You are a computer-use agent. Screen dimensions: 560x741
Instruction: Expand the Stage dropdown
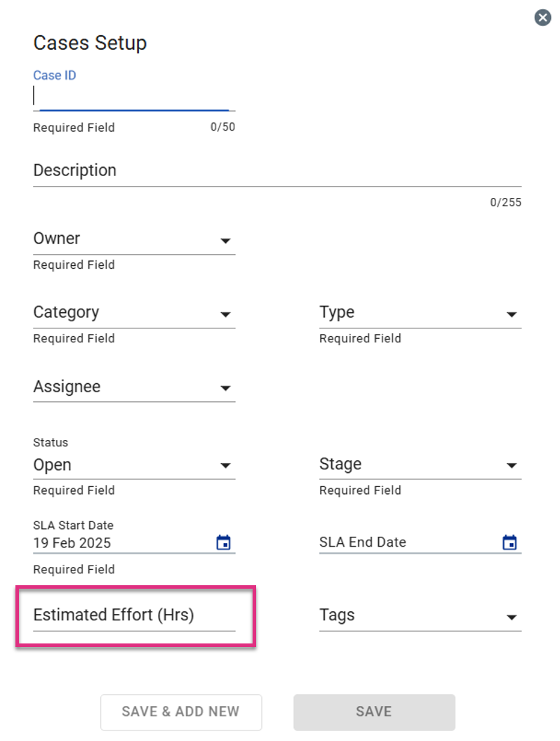pyautogui.click(x=420, y=465)
